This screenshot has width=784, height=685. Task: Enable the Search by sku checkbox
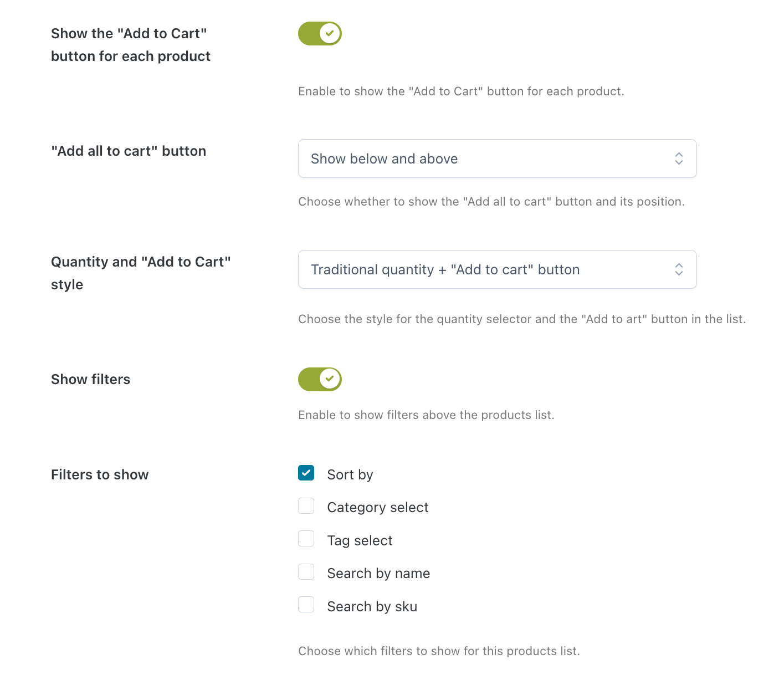click(x=306, y=605)
